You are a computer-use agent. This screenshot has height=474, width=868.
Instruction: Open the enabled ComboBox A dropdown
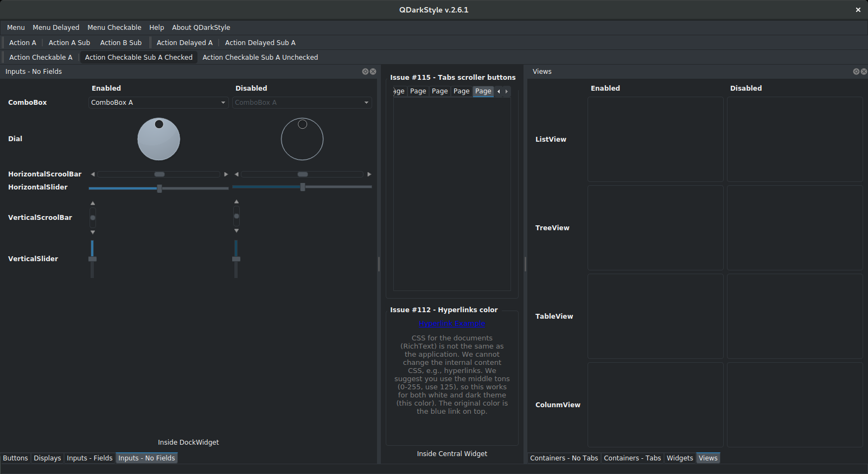tap(158, 103)
